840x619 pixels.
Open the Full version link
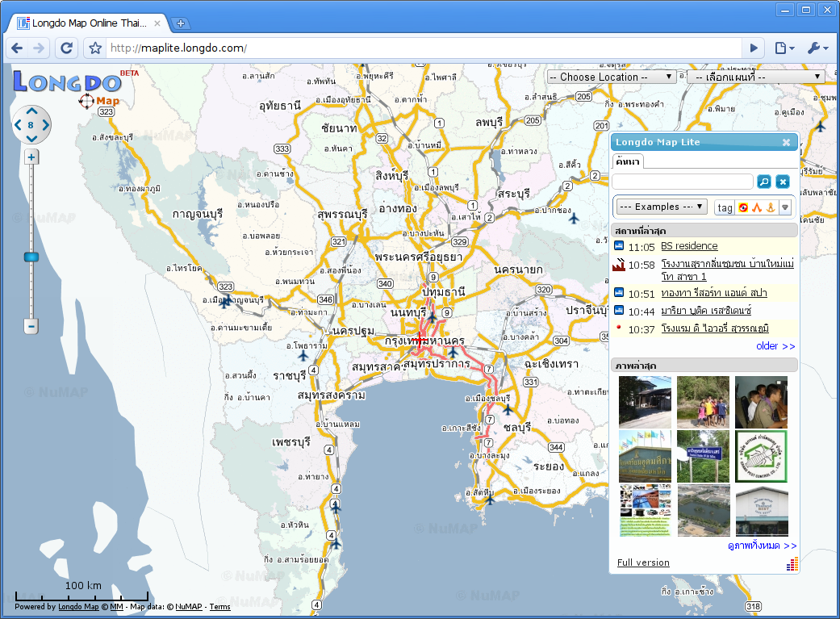[x=643, y=563]
